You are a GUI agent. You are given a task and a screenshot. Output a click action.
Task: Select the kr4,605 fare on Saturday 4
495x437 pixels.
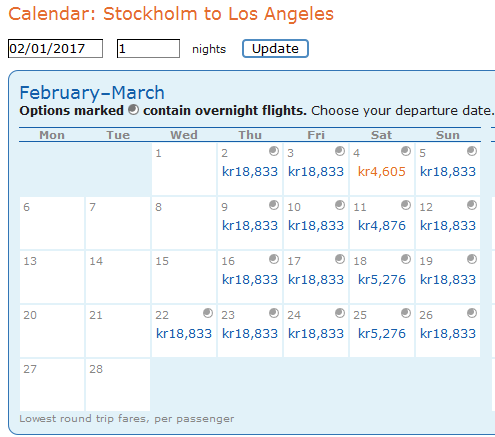pyautogui.click(x=382, y=172)
